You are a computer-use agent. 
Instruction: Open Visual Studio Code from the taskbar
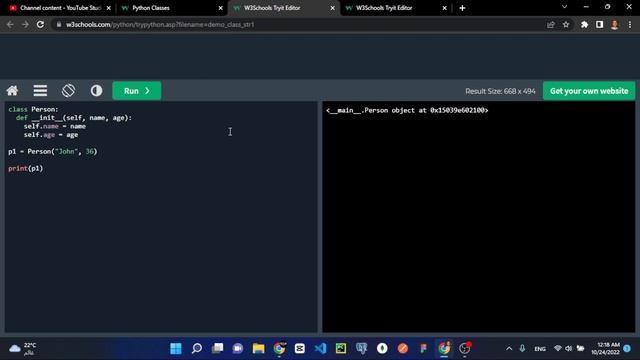pyautogui.click(x=320, y=348)
